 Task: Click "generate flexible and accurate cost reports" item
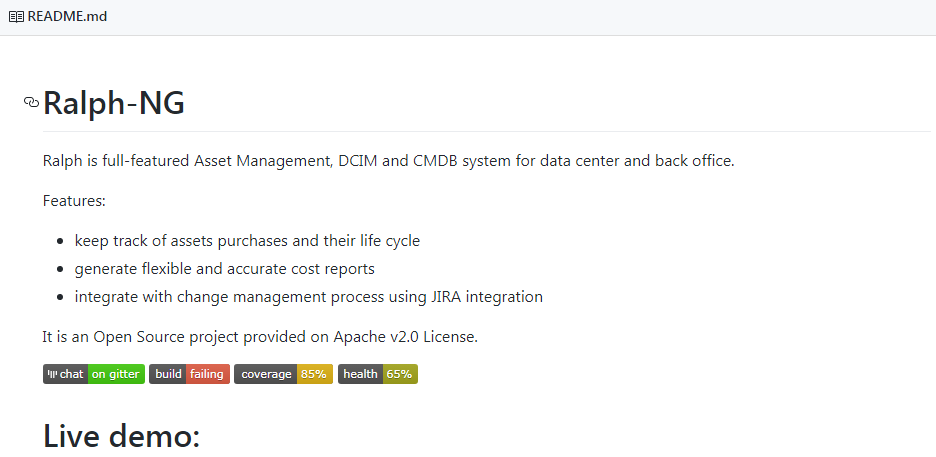click(x=224, y=269)
